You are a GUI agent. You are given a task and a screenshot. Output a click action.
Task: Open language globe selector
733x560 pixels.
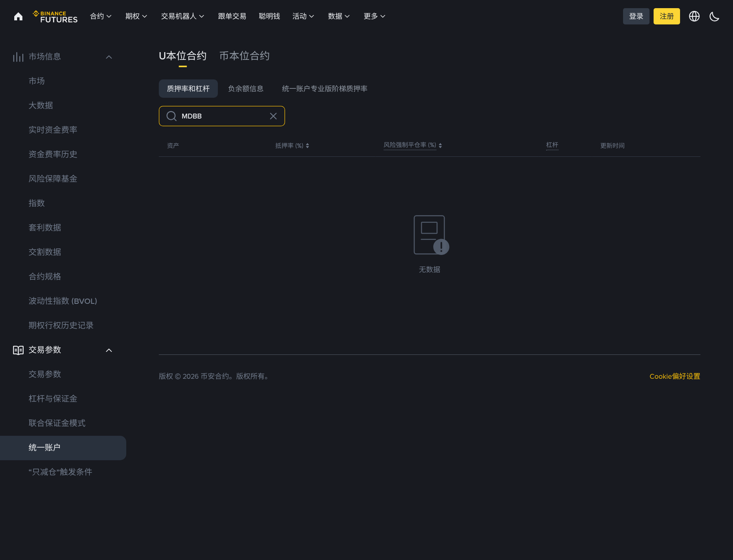694,16
